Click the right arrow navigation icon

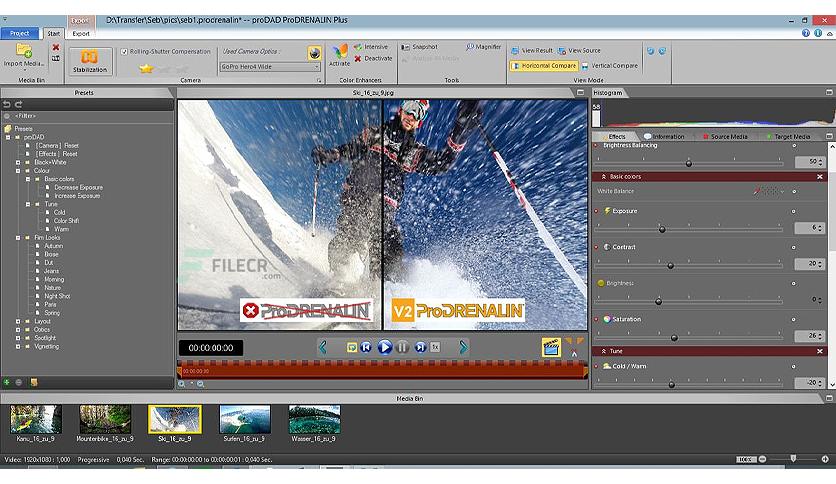click(463, 347)
